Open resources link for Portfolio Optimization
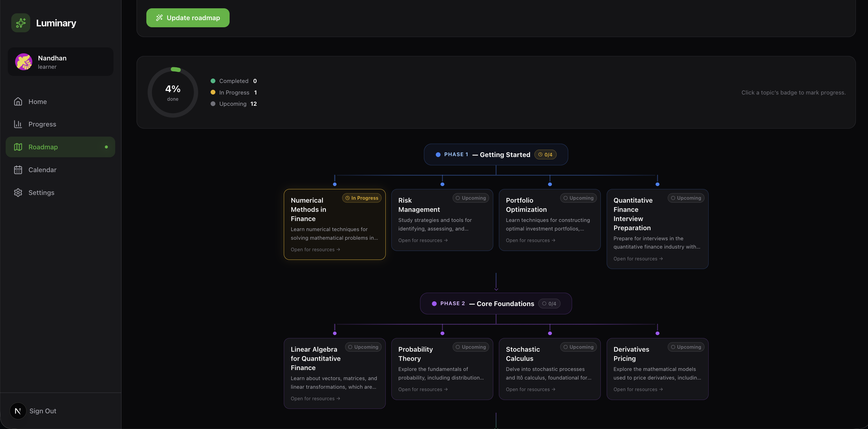868x429 pixels. pos(530,240)
